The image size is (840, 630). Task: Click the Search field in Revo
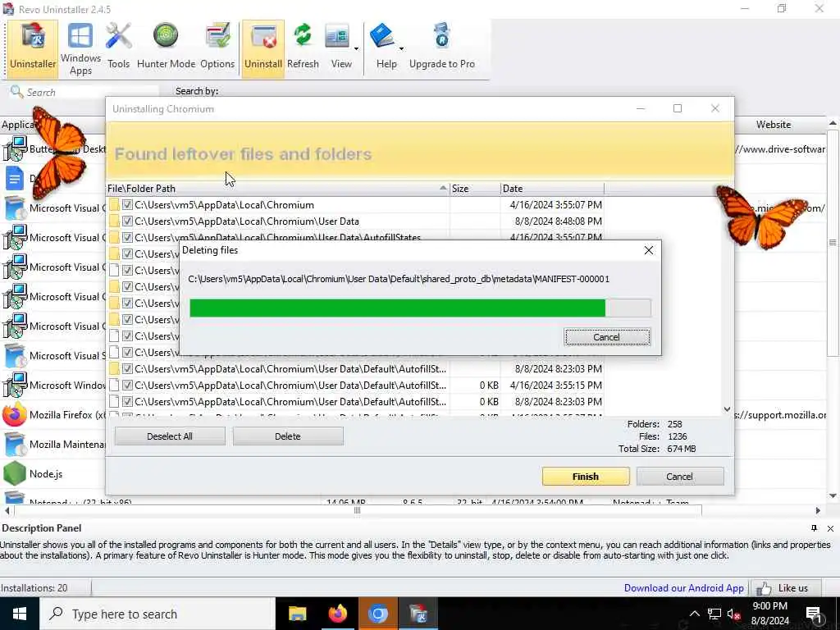click(84, 92)
